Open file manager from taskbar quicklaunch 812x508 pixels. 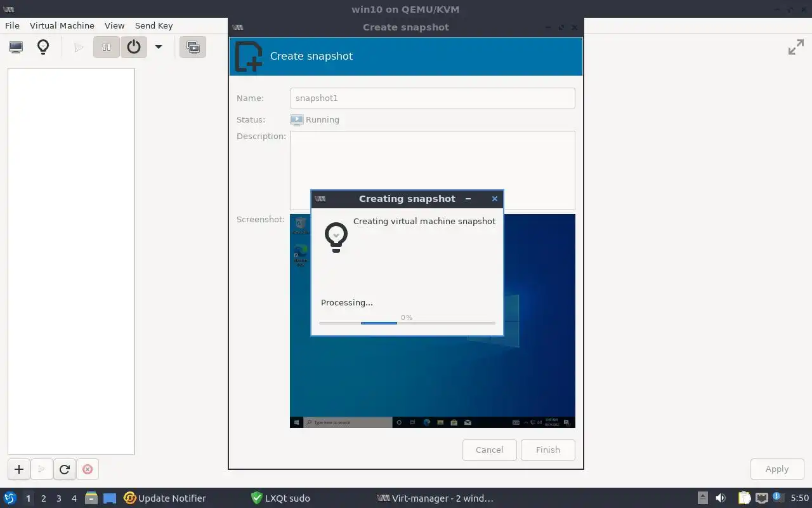(91, 498)
